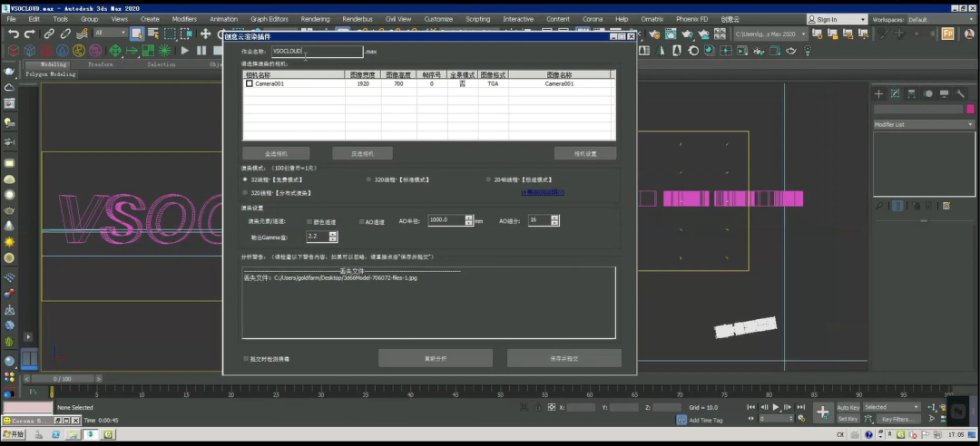Open the Rendered Frame Window icon
Viewport: 980px width, 446px height.
pos(671,34)
